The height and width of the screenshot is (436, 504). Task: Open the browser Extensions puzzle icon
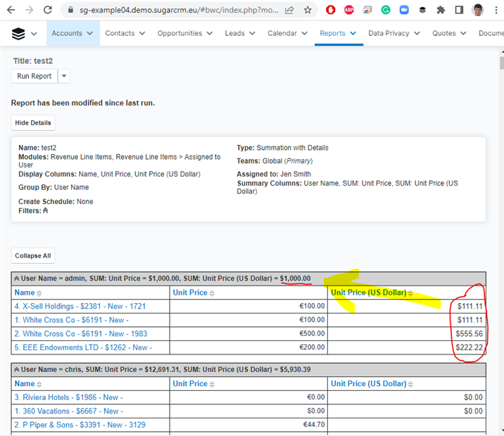pyautogui.click(x=441, y=10)
